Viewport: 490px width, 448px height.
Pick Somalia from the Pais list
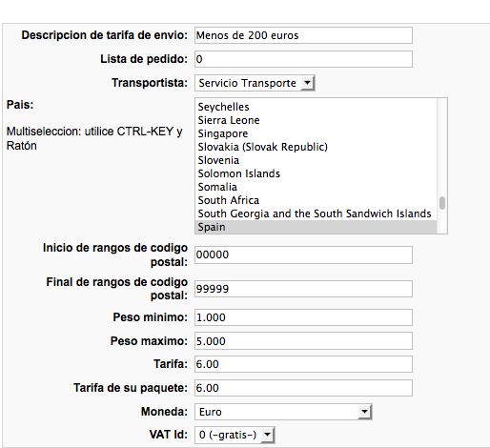(x=316, y=187)
